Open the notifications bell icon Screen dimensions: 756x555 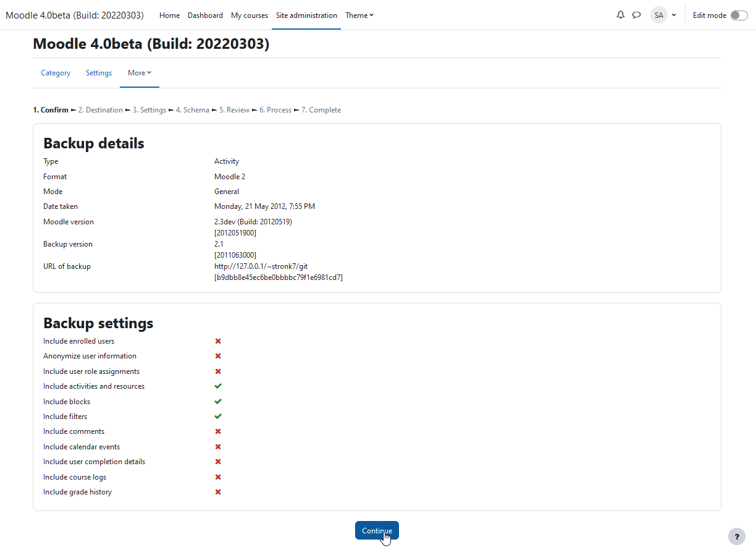[x=621, y=15]
